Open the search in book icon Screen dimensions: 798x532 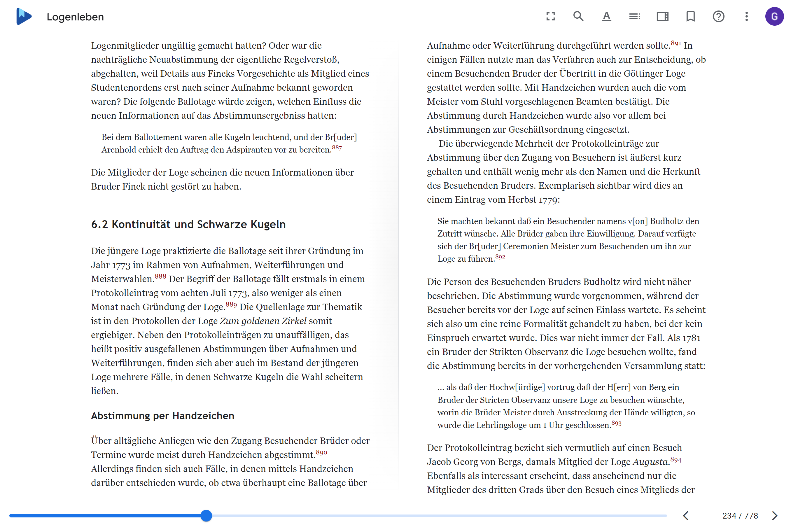click(578, 16)
